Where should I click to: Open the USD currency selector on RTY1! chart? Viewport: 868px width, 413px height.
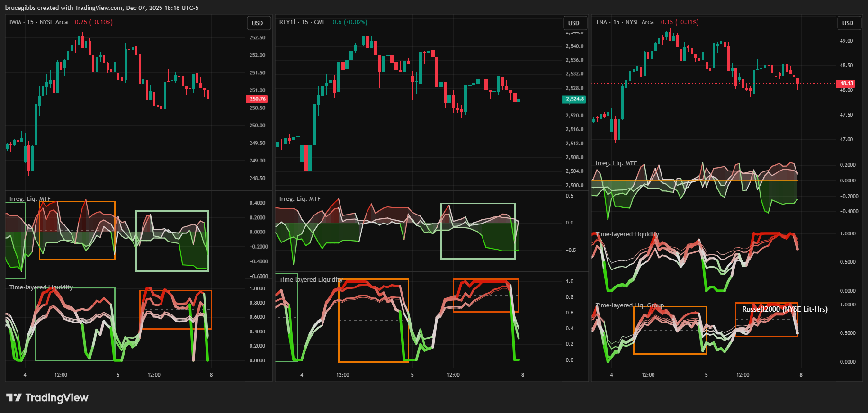[x=573, y=23]
